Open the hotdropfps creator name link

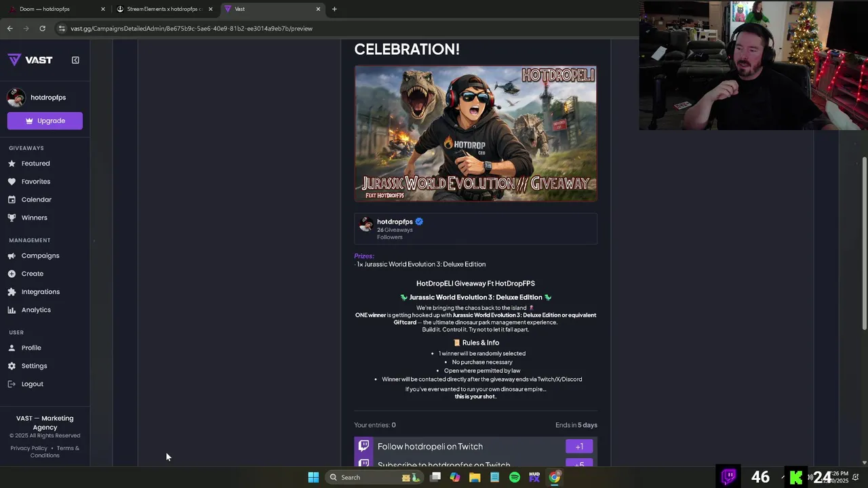395,222
